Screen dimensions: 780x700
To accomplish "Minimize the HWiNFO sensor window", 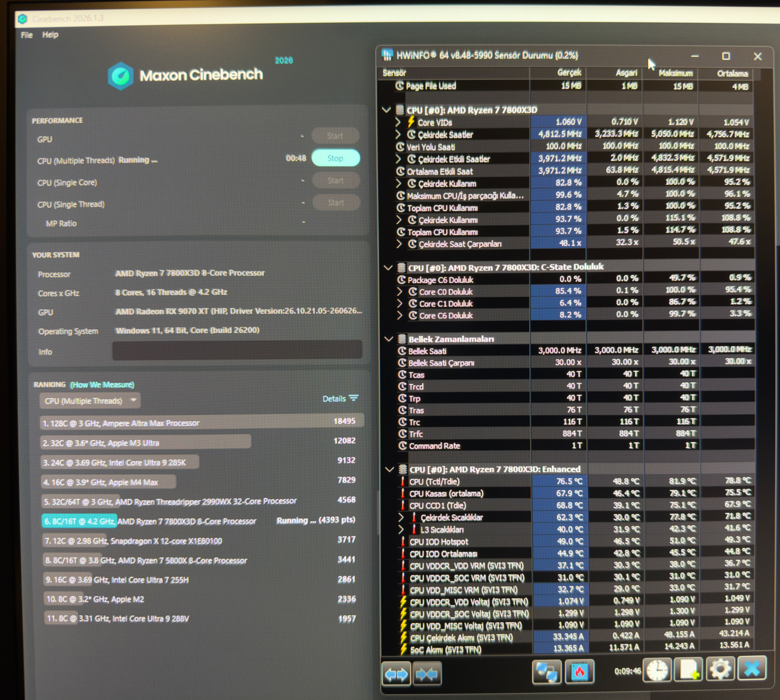I will tap(695, 56).
